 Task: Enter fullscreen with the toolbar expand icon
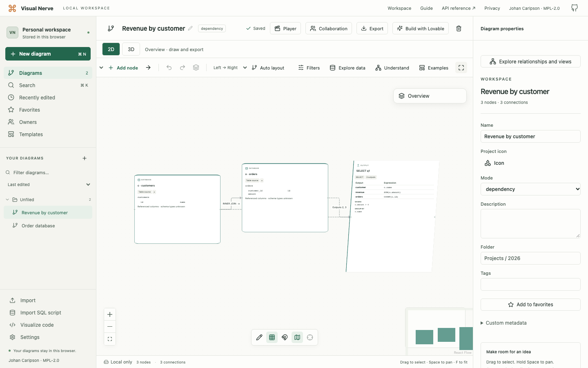(461, 68)
